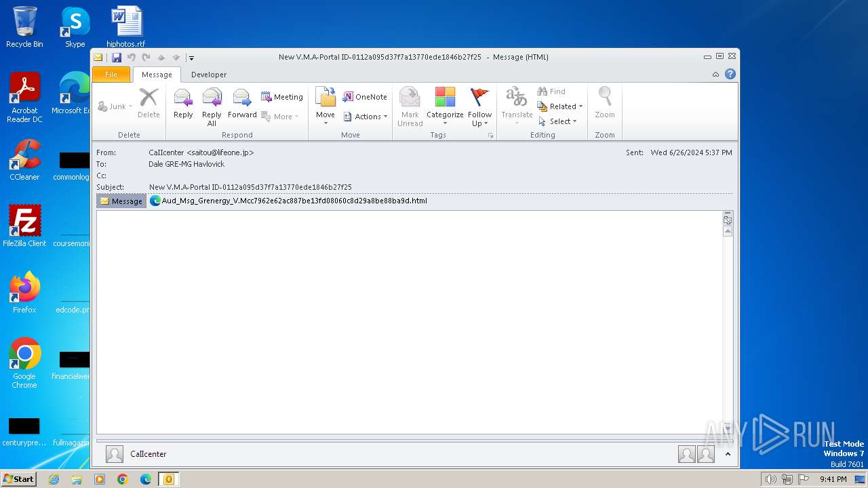Click the Reply icon
Image resolution: width=868 pixels, height=488 pixels.
[x=183, y=104]
